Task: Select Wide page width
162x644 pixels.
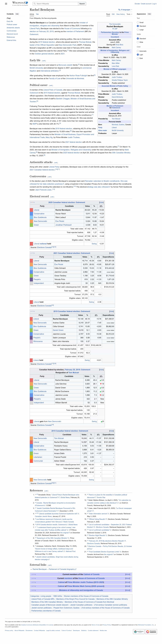Action: click(x=138, y=42)
